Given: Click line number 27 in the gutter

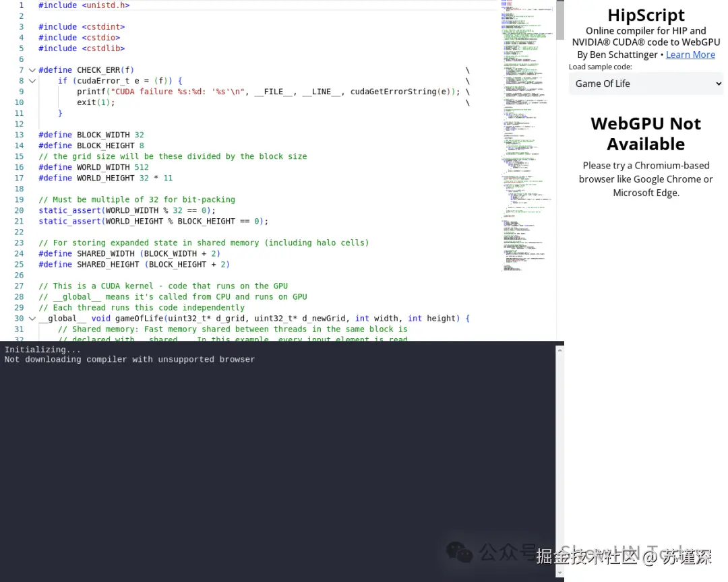Looking at the screenshot, I should [19, 286].
